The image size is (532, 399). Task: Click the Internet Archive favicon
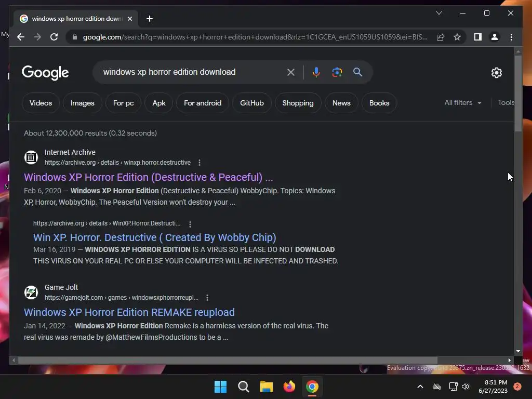(x=31, y=157)
